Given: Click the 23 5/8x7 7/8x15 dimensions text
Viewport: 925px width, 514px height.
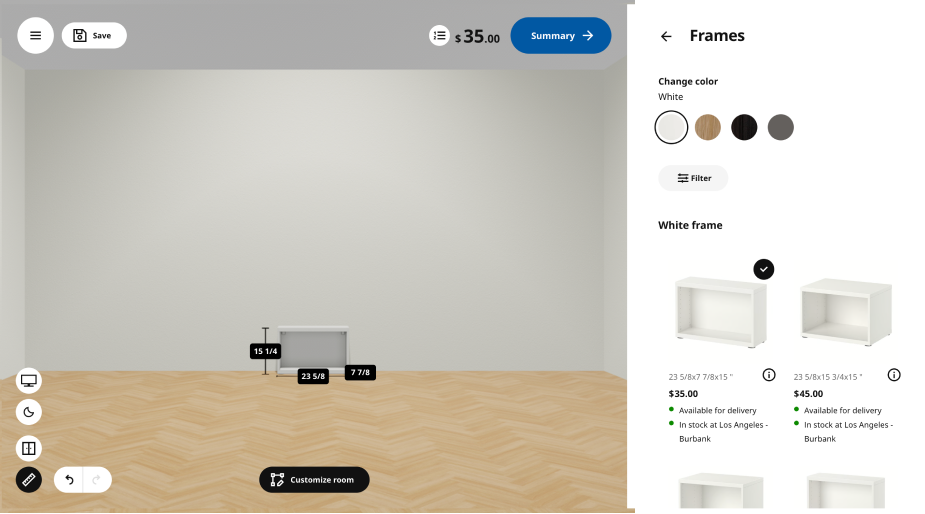Looking at the screenshot, I should (701, 377).
